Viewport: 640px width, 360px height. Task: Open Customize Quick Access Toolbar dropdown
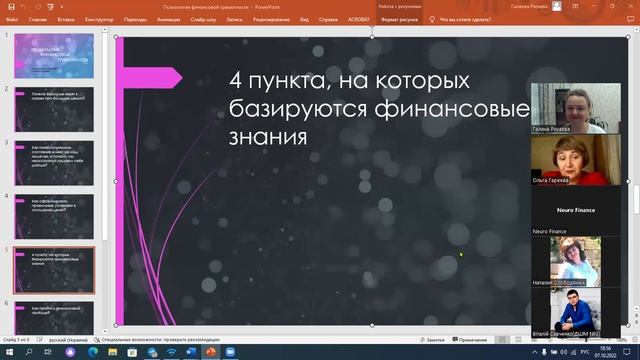[62, 7]
